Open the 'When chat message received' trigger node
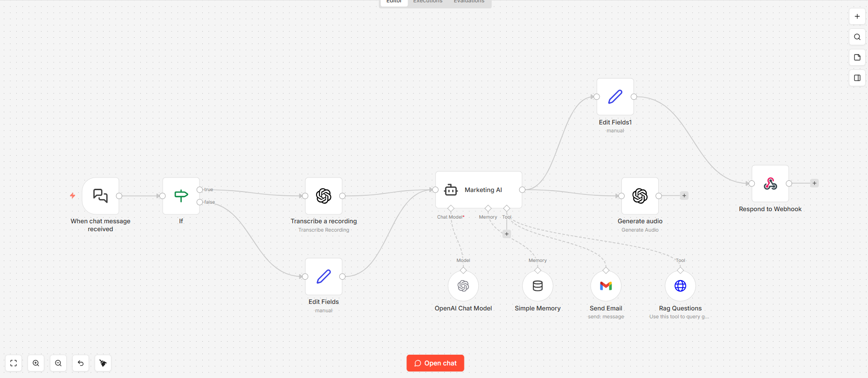This screenshot has height=378, width=868. pos(100,196)
